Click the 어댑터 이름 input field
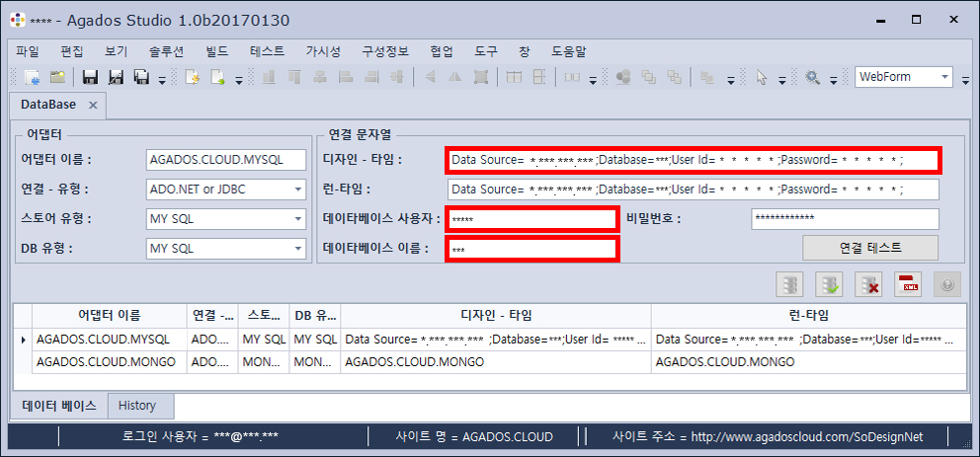Image resolution: width=980 pixels, height=457 pixels. tap(225, 159)
